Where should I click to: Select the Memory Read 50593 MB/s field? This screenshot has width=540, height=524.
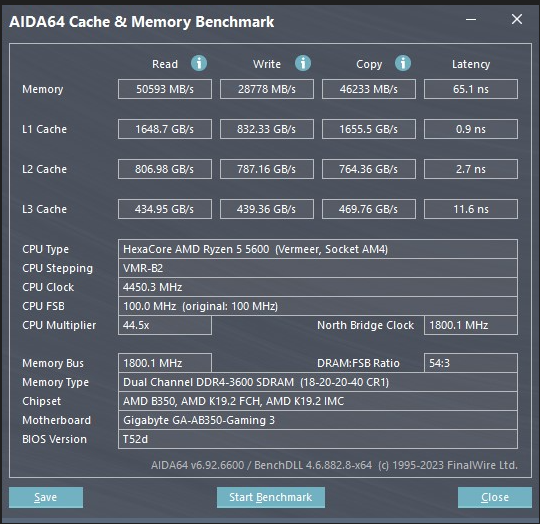tap(165, 89)
